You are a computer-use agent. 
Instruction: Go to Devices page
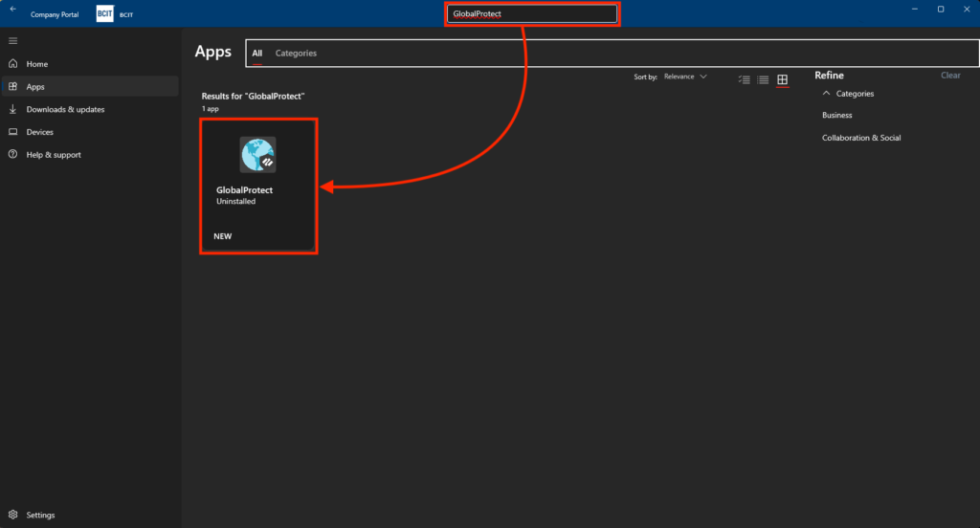tap(90, 132)
